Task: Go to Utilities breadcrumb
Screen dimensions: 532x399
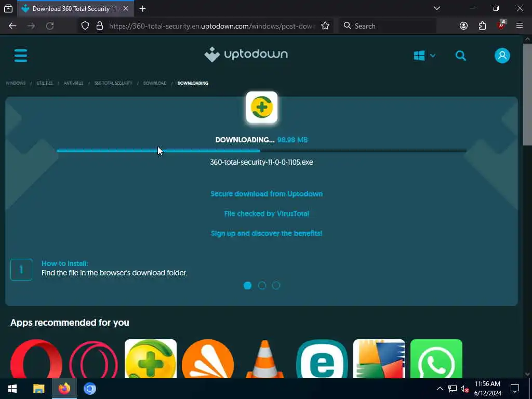Action: coord(45,83)
